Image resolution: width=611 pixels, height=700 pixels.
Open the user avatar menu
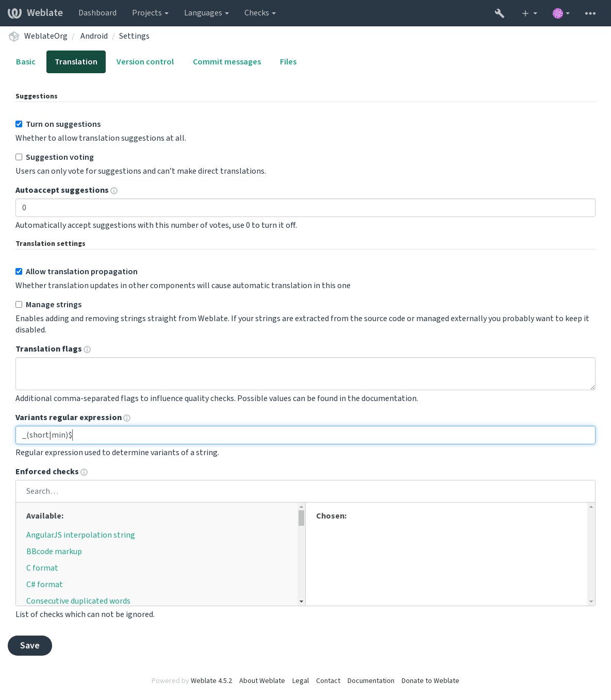[x=561, y=13]
